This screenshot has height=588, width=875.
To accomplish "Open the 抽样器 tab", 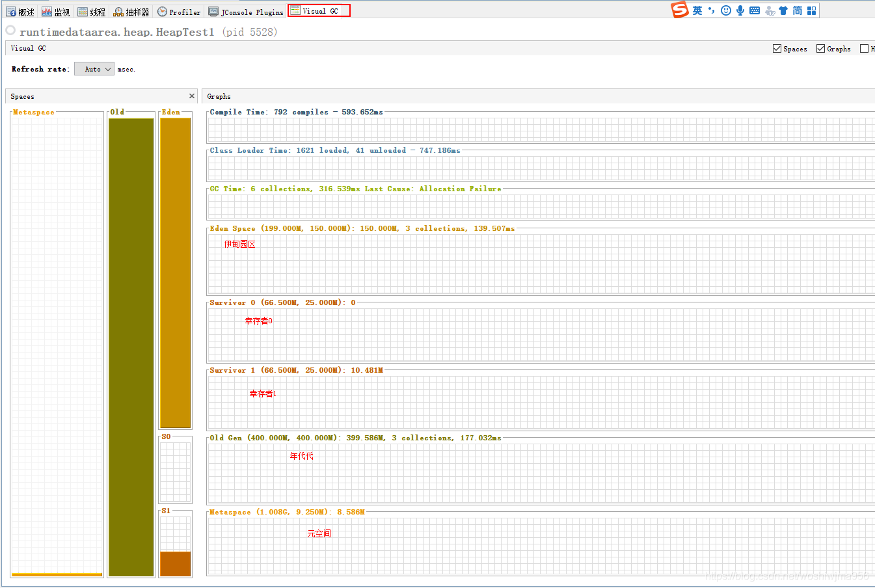I will 131,12.
